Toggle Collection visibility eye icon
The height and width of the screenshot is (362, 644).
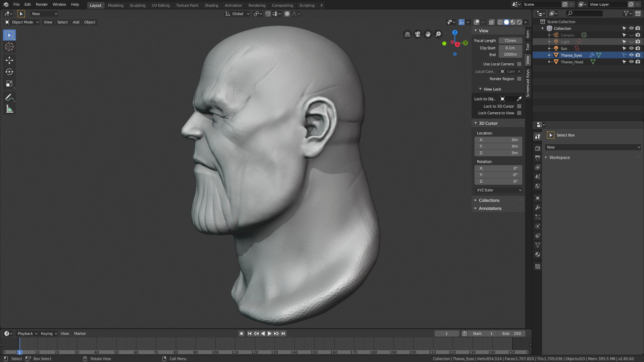[631, 28]
